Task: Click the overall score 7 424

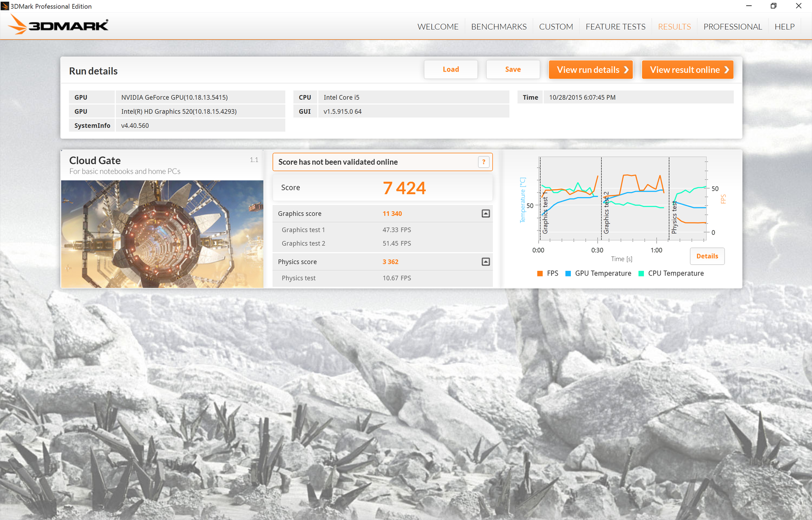Action: tap(404, 188)
